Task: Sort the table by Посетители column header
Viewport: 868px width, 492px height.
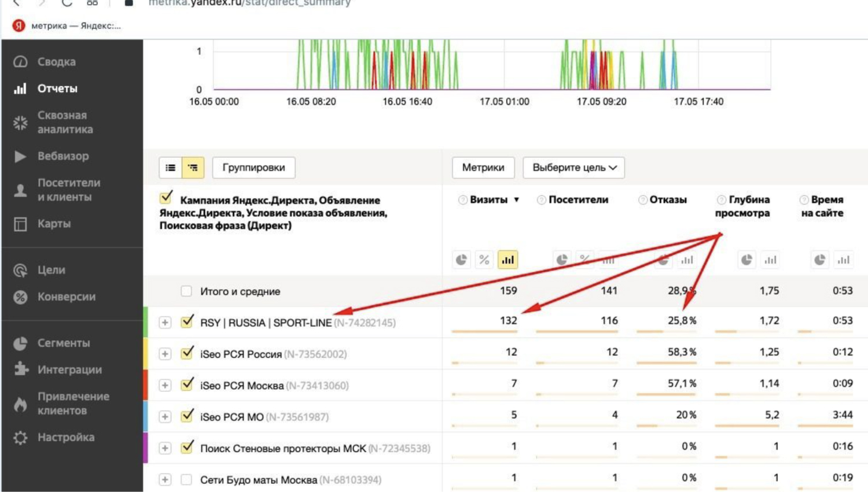Action: (x=579, y=200)
